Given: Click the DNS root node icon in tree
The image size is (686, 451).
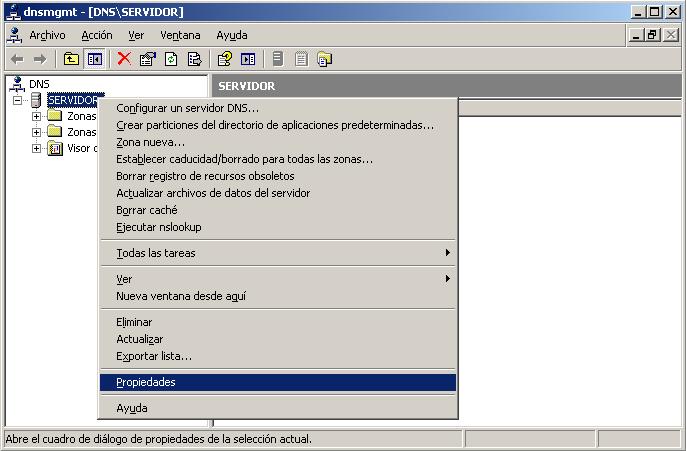Looking at the screenshot, I should [16, 84].
